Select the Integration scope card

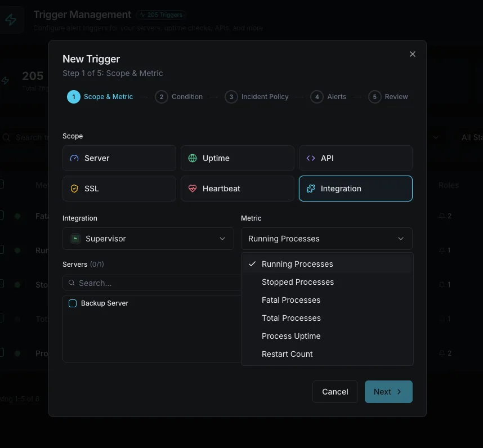355,189
